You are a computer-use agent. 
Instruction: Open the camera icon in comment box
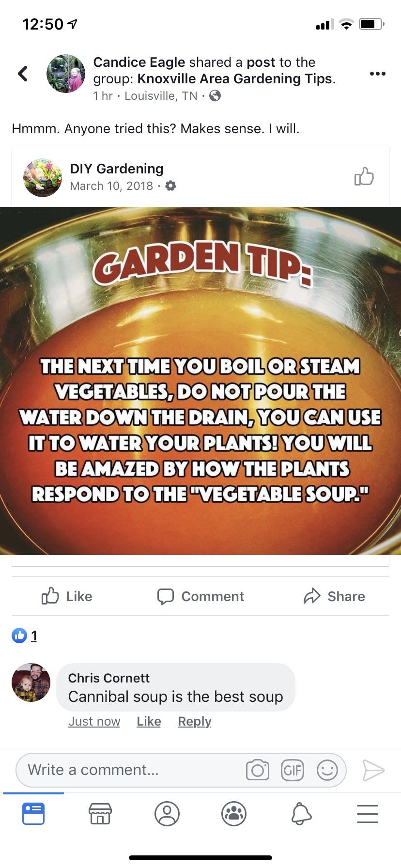pyautogui.click(x=258, y=770)
